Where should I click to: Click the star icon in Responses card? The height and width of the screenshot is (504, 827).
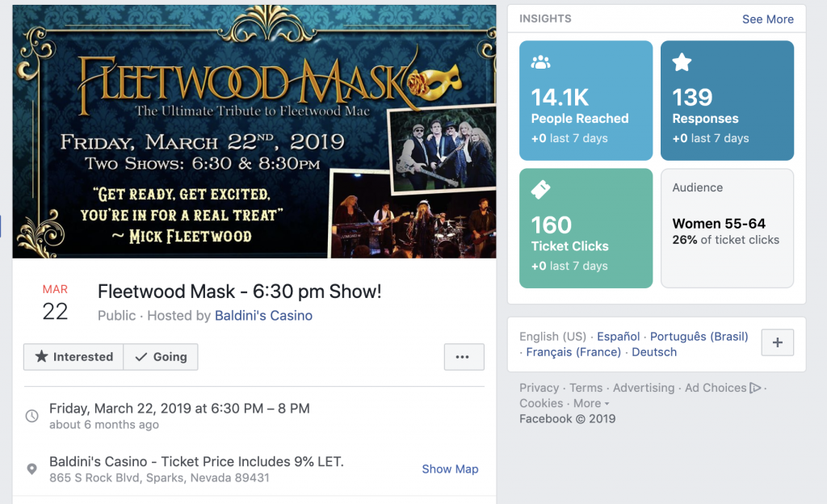(682, 62)
